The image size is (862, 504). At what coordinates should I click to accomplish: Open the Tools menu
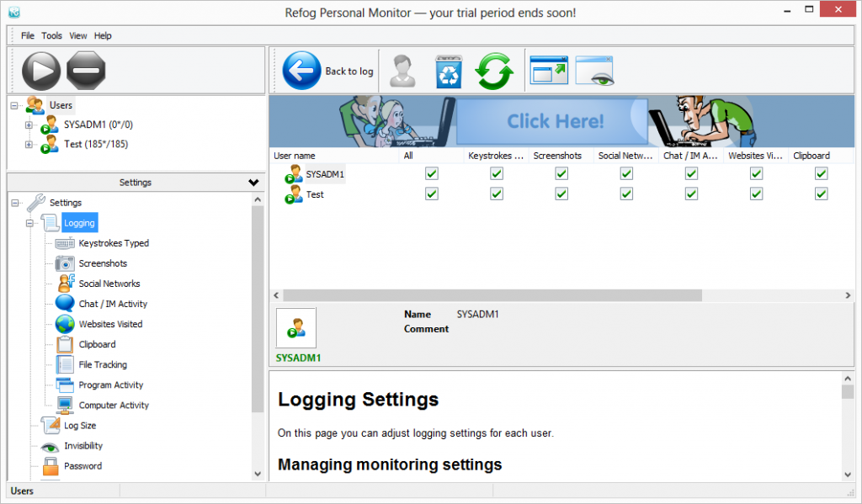click(52, 36)
